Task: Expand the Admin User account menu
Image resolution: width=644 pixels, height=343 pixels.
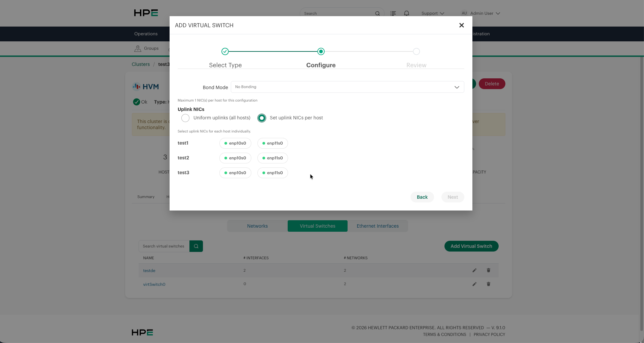Action: click(480, 13)
